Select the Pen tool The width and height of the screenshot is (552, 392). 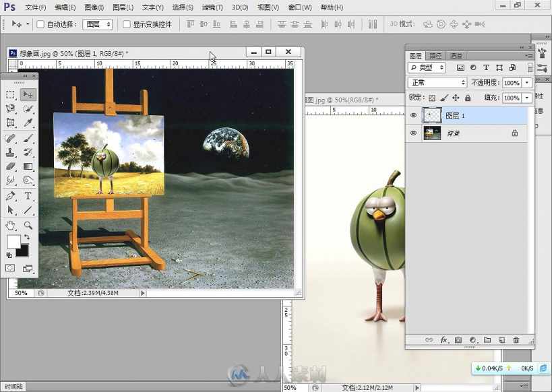10,195
